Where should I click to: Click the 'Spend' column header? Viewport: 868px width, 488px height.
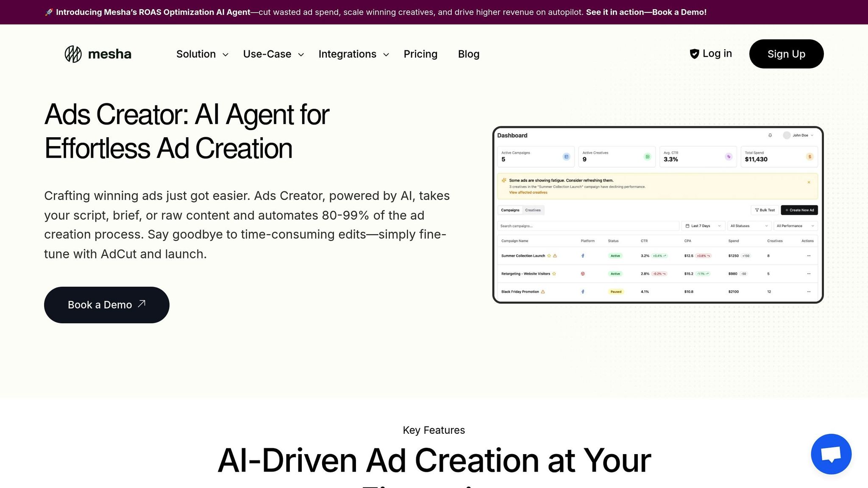pyautogui.click(x=733, y=241)
